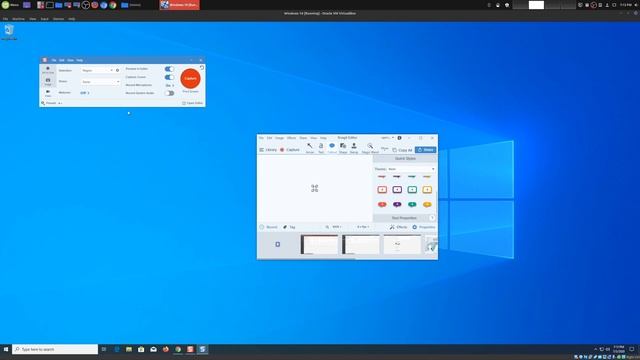The width and height of the screenshot is (640, 360).
Task: Toggle the Record System Audio switch
Action: point(169,93)
